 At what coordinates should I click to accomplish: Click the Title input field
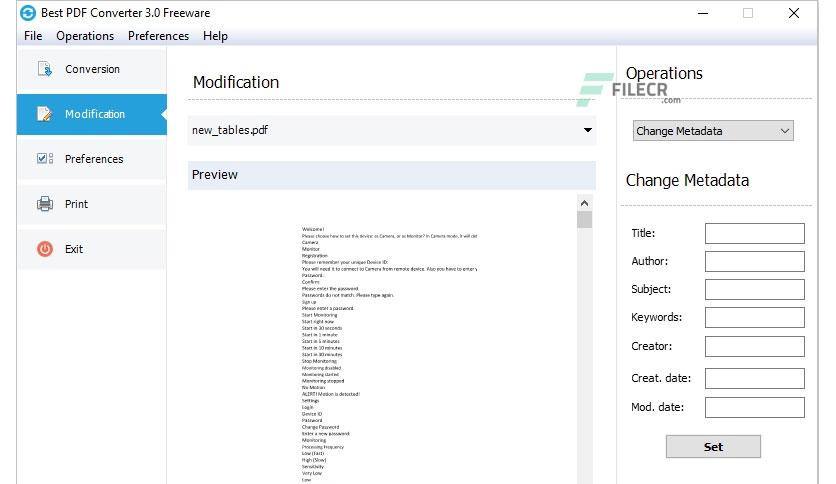click(x=754, y=233)
